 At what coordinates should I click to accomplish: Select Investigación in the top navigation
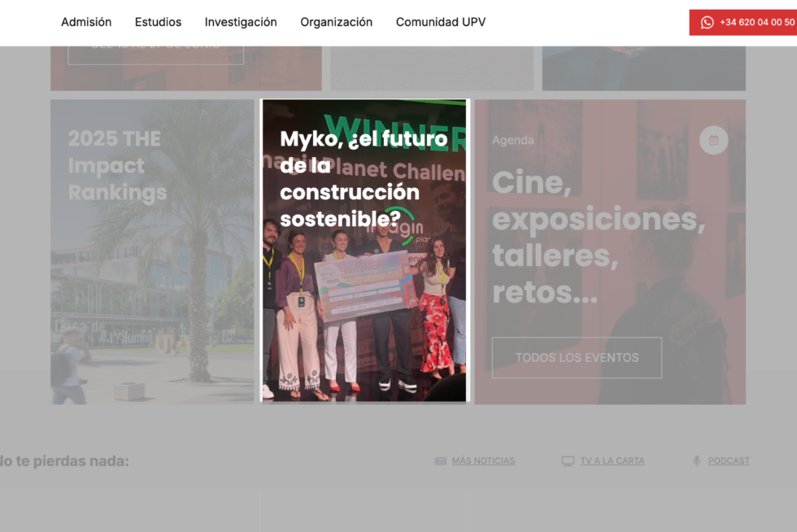point(241,22)
